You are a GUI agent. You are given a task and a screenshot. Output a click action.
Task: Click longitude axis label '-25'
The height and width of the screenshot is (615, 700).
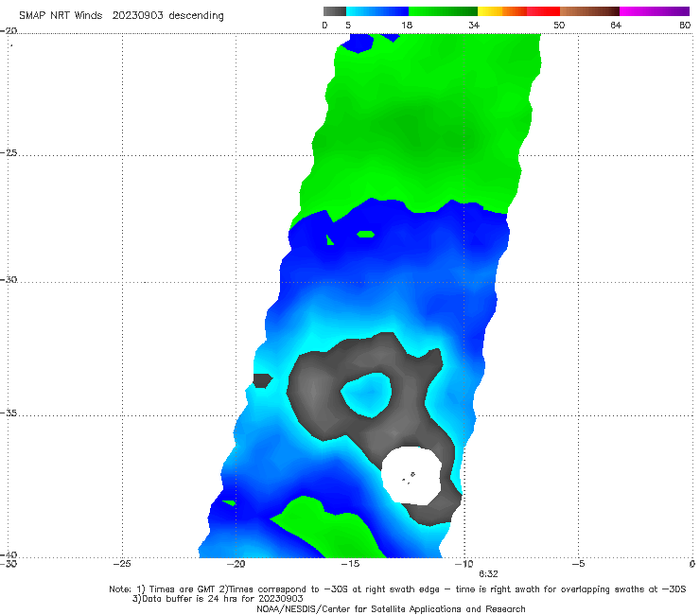(122, 564)
